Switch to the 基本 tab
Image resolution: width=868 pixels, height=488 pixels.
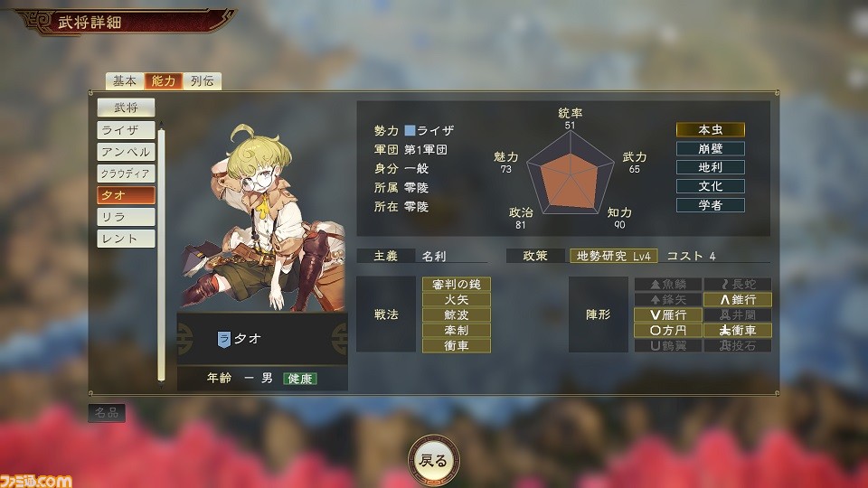125,80
